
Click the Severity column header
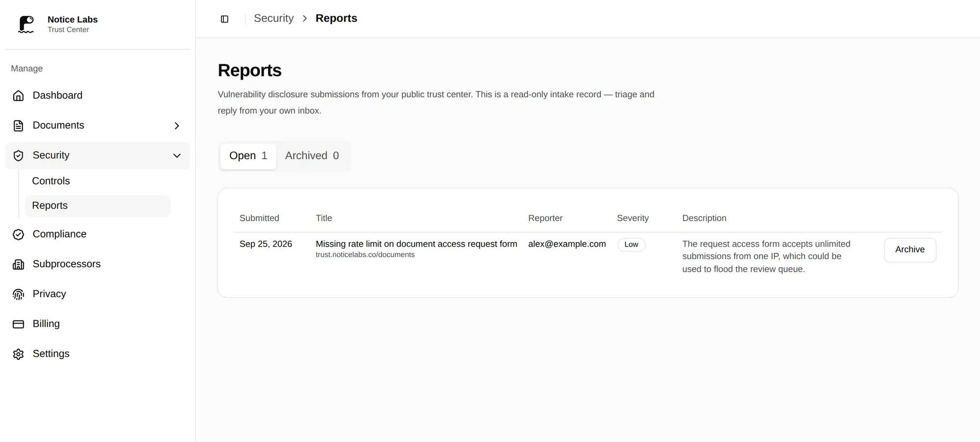(x=633, y=218)
